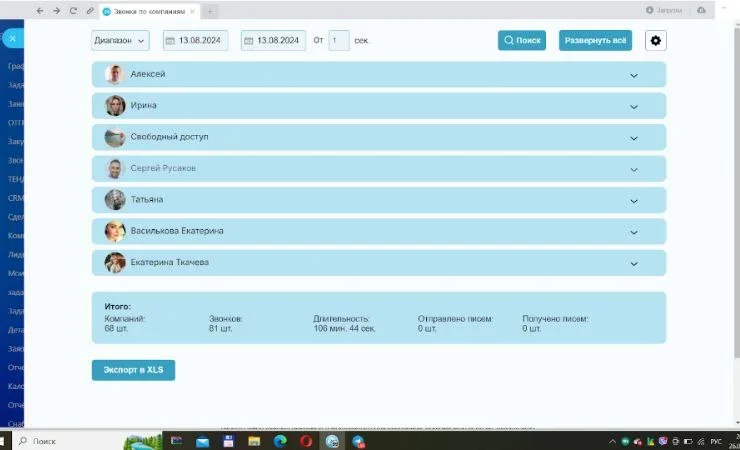Open Telegram from the taskbar

pos(358,441)
